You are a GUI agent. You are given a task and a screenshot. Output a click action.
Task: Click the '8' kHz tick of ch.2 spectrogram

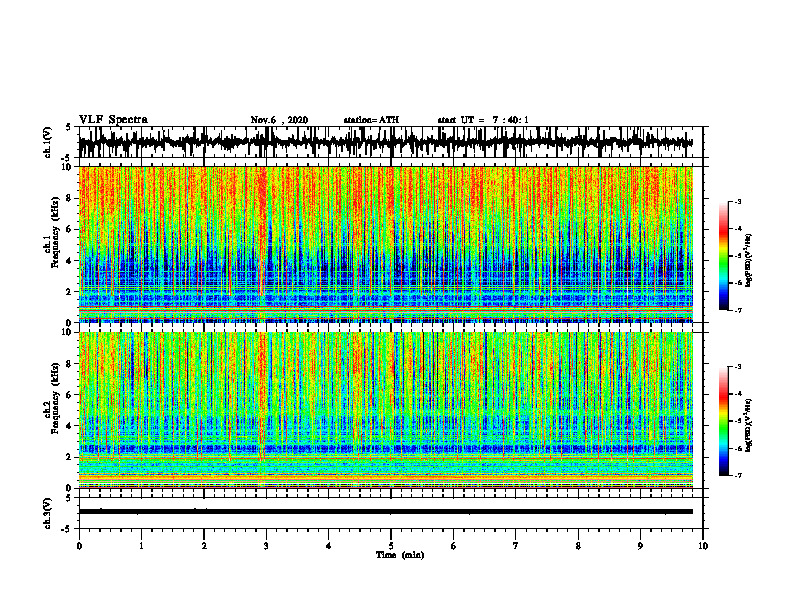(70, 364)
